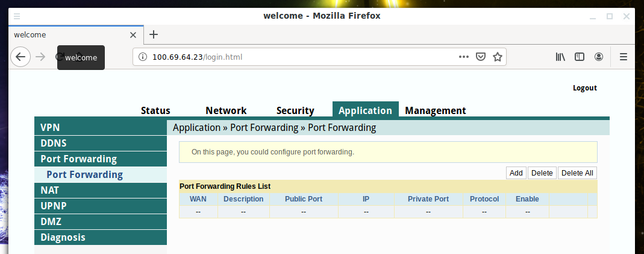Image resolution: width=644 pixels, height=254 pixels.
Task: Open the Firefox hamburger menu
Action: pos(624,57)
